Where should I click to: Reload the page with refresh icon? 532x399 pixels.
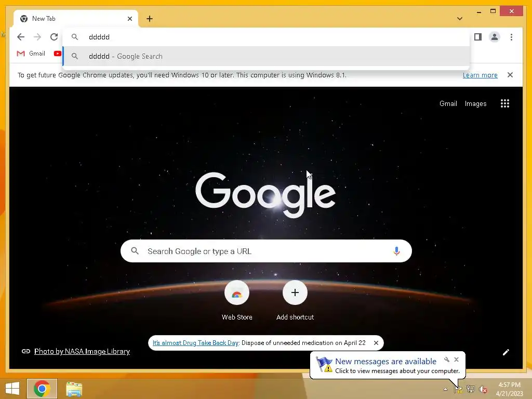click(54, 37)
